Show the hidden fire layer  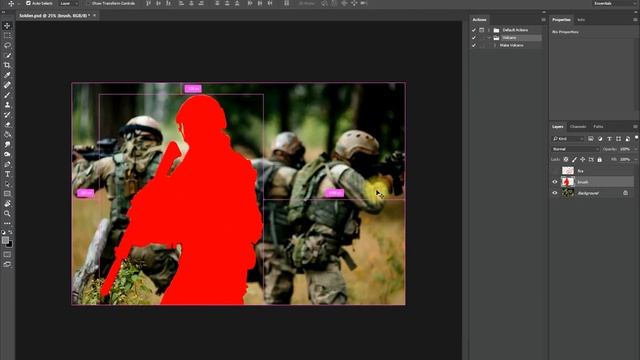point(555,171)
